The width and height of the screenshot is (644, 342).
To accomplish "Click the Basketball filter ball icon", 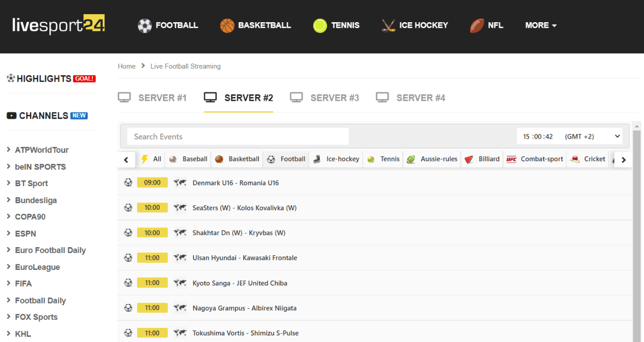I will (x=219, y=159).
